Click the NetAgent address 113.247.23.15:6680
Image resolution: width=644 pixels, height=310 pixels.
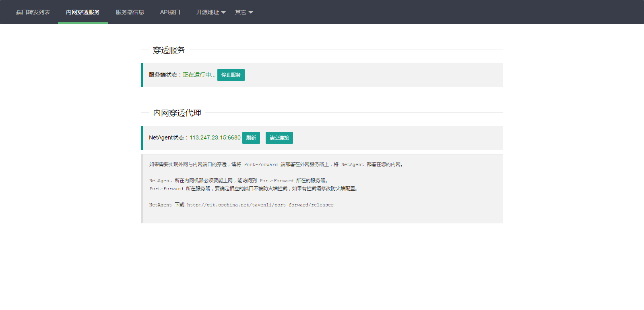(215, 138)
